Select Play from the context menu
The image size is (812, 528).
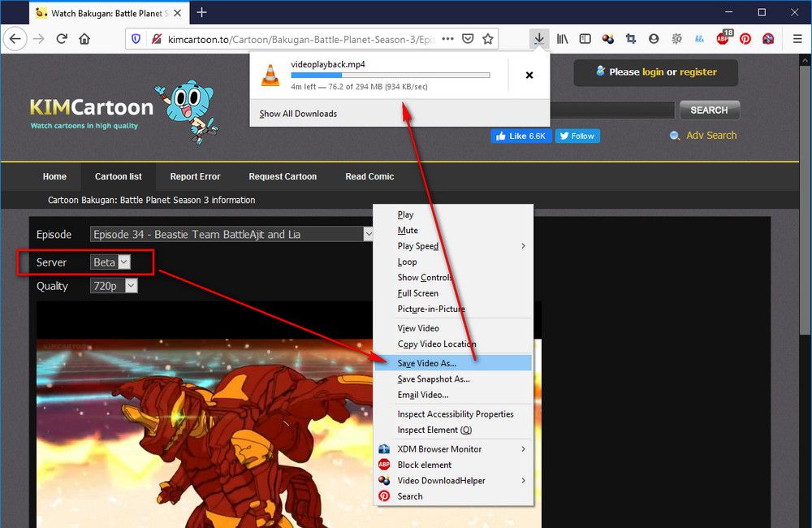(453, 214)
